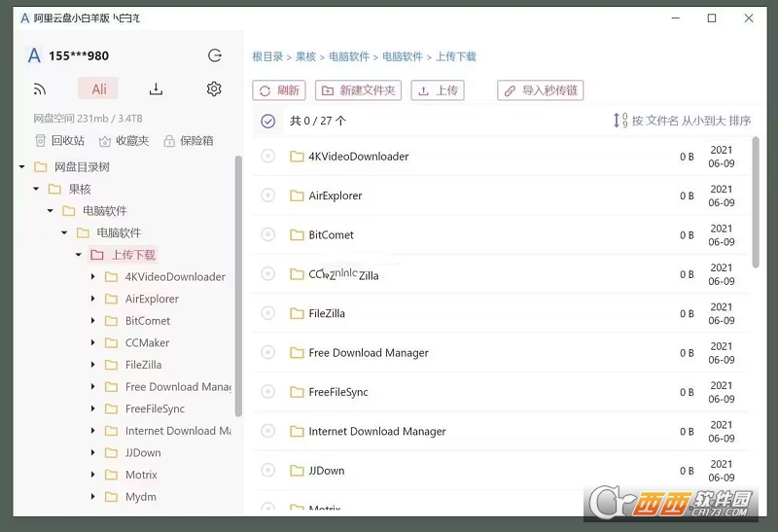
Task: Open the 4KVideoDownloader folder icon in list
Action: (297, 157)
